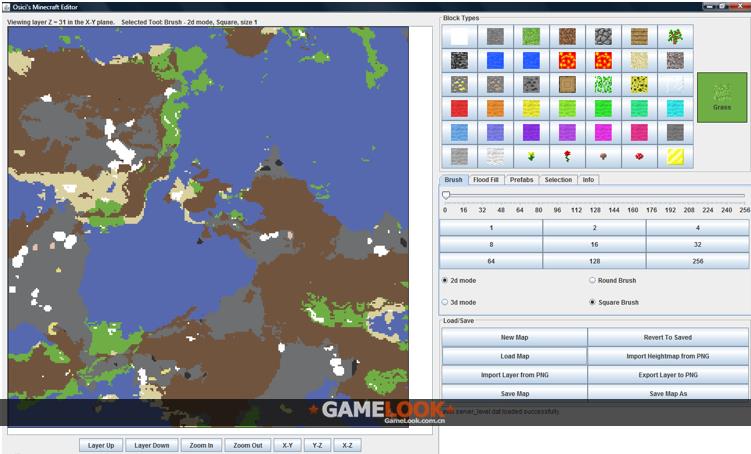Choose the Round Brush option

pyautogui.click(x=592, y=280)
